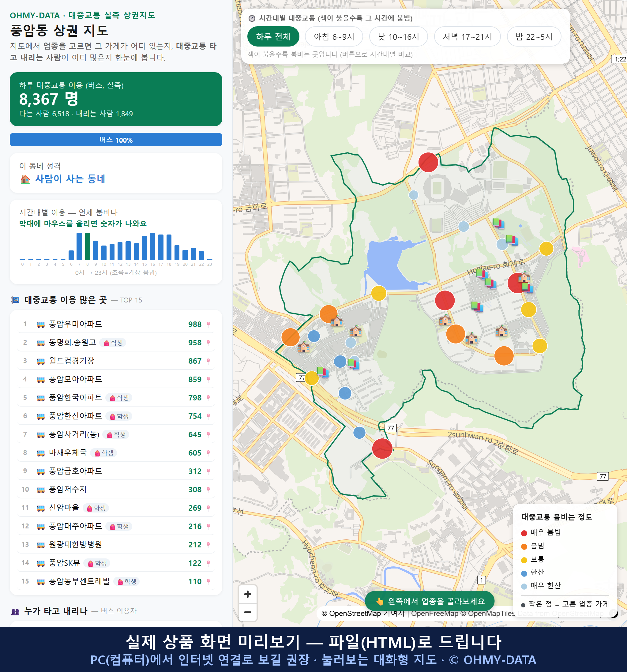Select the 원광대한방병원 row name
Screen dimensions: 627x672
tap(75, 544)
